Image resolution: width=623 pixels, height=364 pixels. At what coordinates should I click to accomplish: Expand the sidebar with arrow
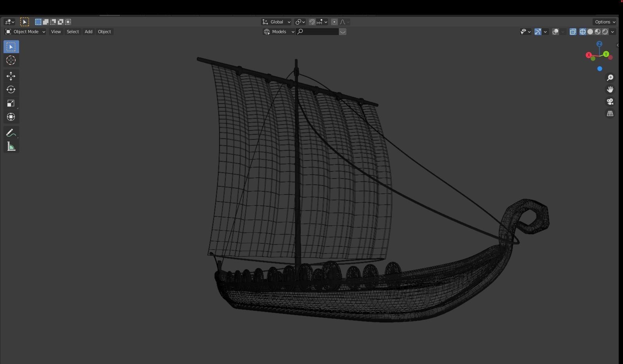click(x=618, y=45)
